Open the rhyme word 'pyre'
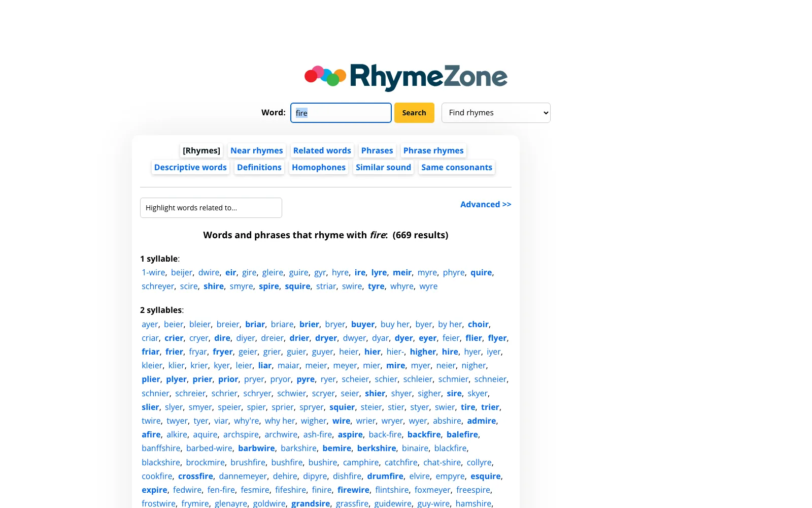812x508 pixels. pos(306,379)
